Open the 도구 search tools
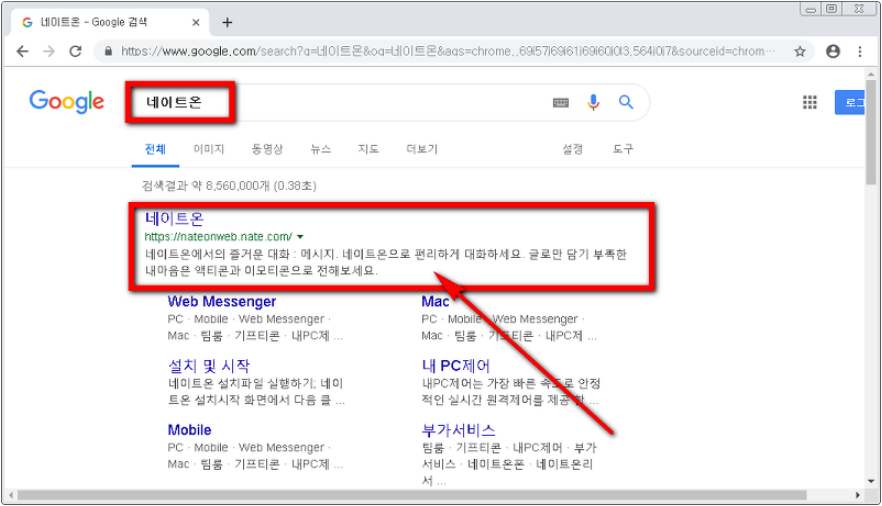This screenshot has height=506, width=882. click(623, 150)
